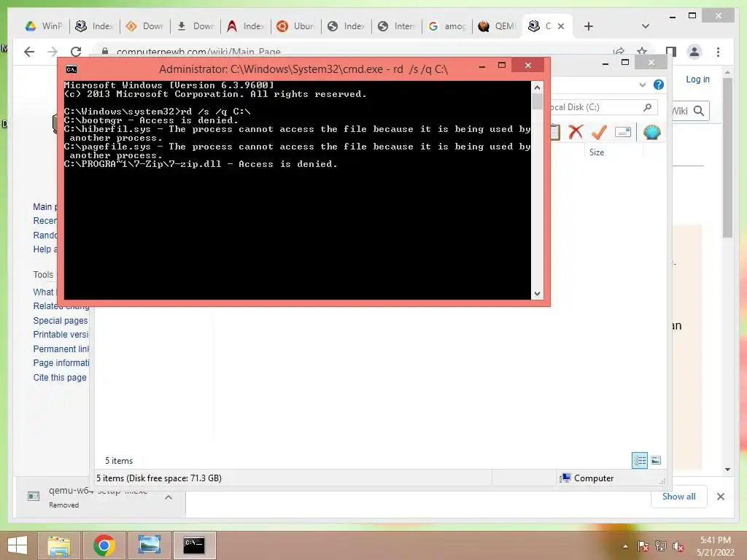Screen dimensions: 747x560
Task: Click the Log in link on wiki
Action: coord(697,79)
